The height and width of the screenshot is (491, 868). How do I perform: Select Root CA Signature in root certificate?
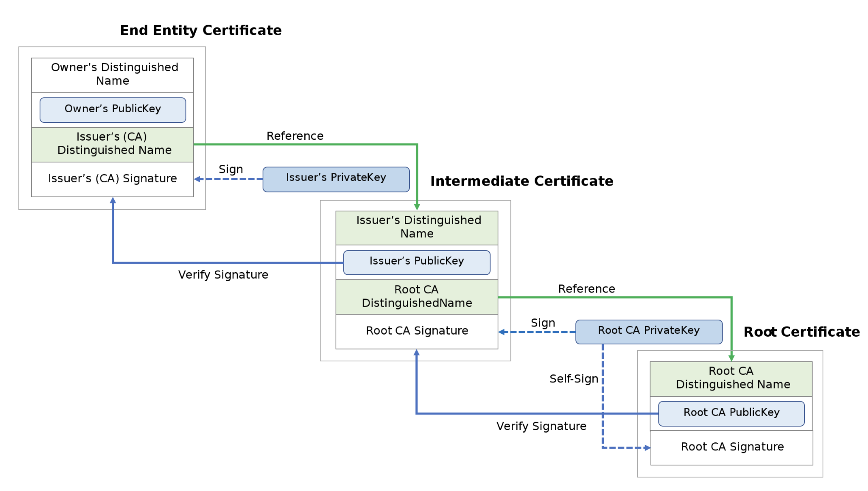(x=732, y=447)
